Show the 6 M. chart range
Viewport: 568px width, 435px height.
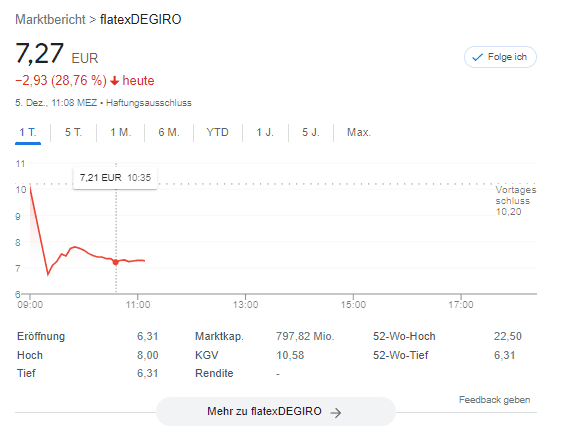(169, 133)
